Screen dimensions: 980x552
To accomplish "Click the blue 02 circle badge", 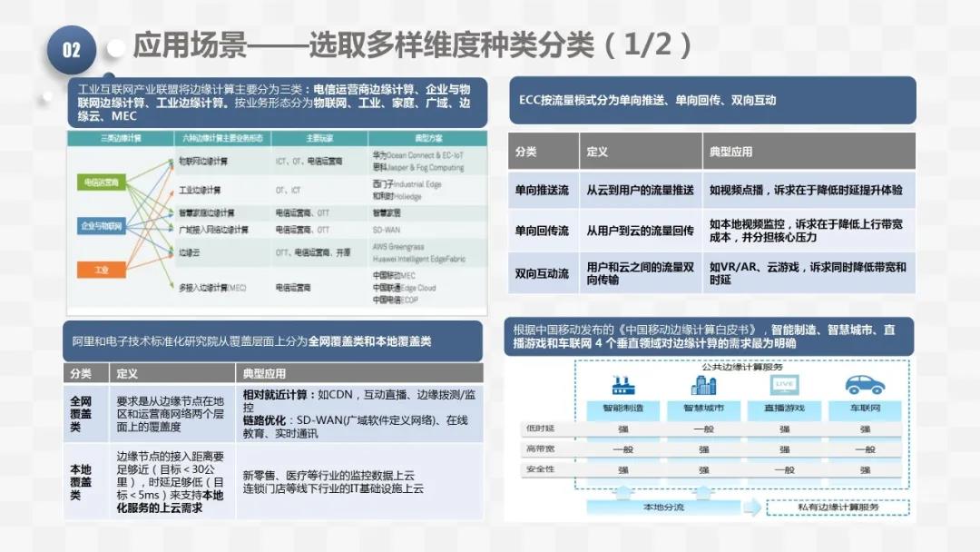I will pos(72,50).
